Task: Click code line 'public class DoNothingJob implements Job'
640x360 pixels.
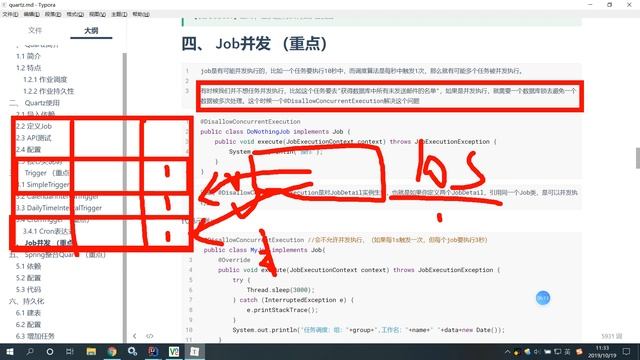Action: point(275,131)
